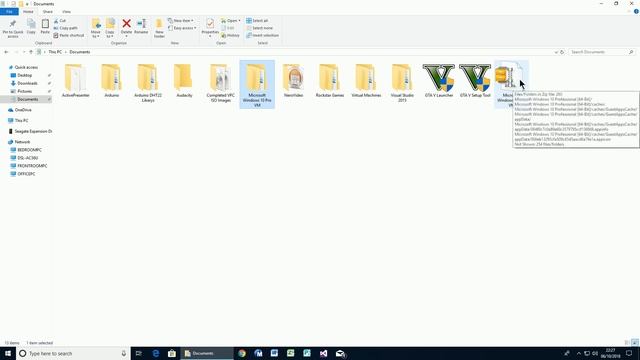The height and width of the screenshot is (360, 640).
Task: Click Copy path in Clipboard group
Action: point(65,28)
